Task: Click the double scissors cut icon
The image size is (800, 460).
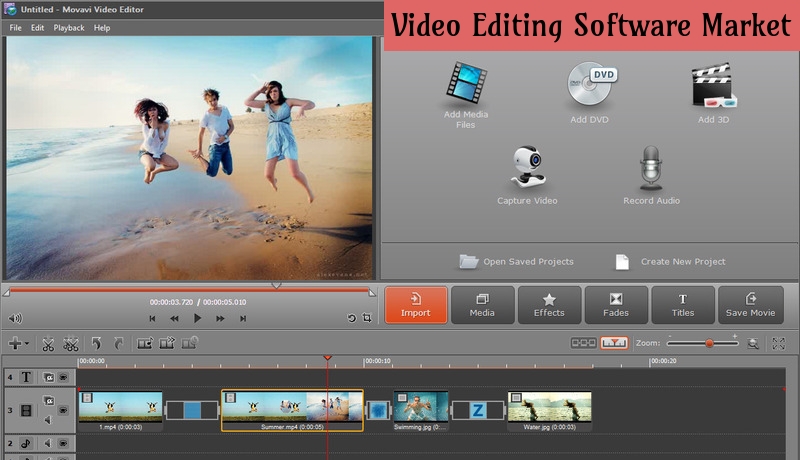Action: coord(70,344)
